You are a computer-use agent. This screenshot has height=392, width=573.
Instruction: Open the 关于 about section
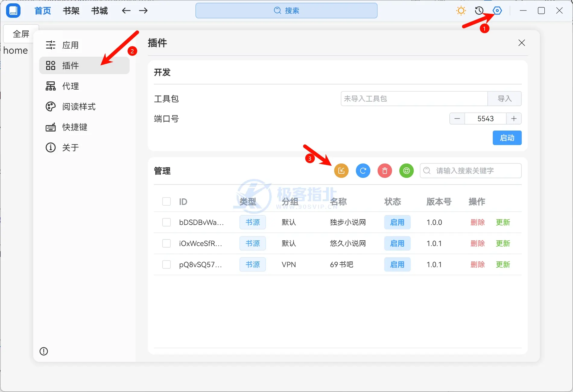click(84, 147)
